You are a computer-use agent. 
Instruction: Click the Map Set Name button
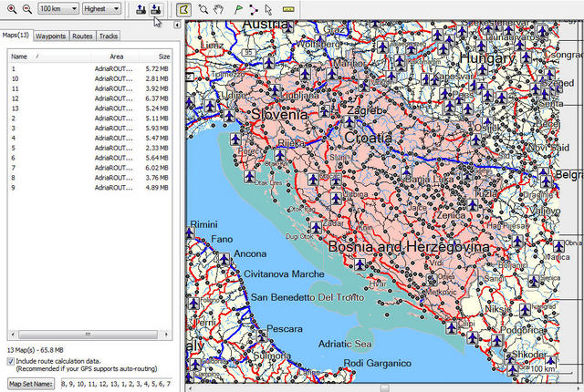31,384
